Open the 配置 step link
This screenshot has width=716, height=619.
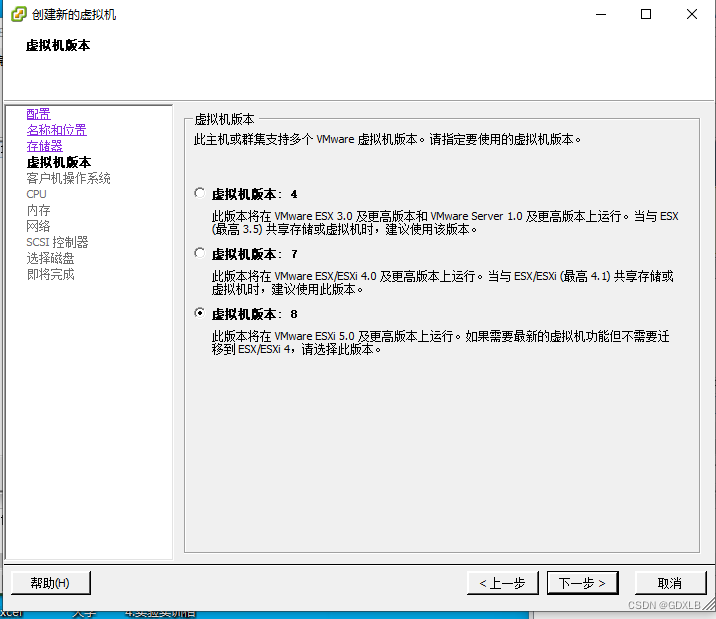tap(38, 114)
